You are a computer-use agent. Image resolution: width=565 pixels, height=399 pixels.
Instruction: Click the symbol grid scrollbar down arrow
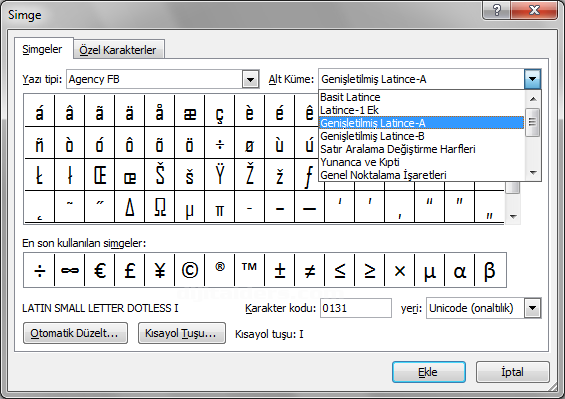click(513, 217)
